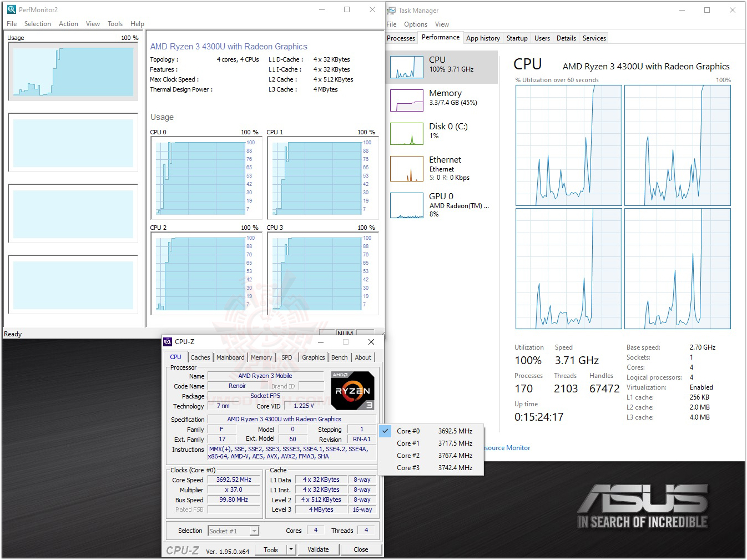Click Handles value 67472 in Task Manager
The width and height of the screenshot is (747, 560).
coord(604,389)
